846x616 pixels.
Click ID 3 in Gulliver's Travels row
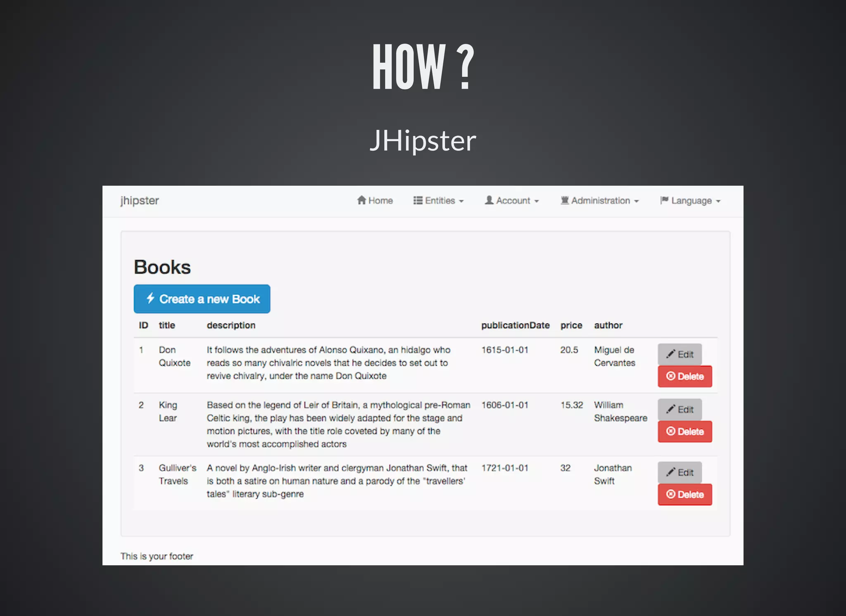point(141,468)
